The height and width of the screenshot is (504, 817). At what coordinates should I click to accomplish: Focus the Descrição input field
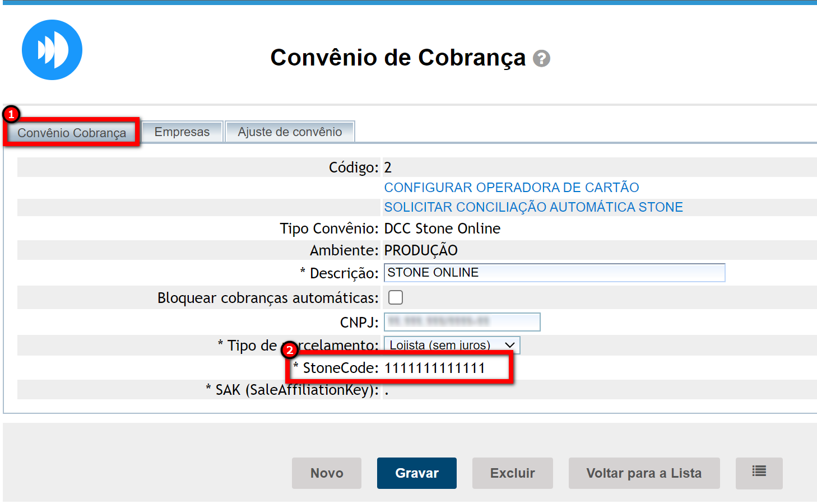pos(554,273)
